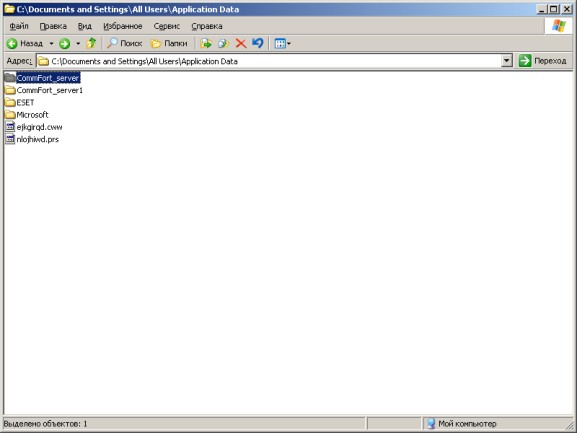
Task: Click the green Forward arrow icon
Action: click(65, 43)
